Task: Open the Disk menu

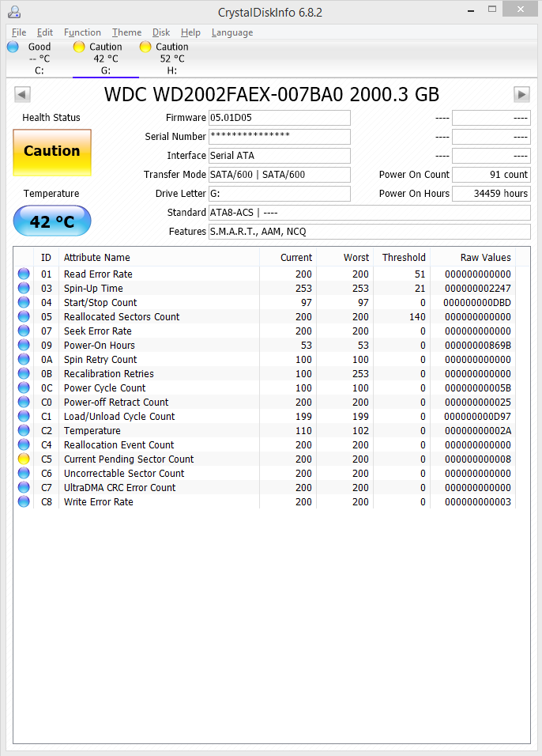Action: coord(161,32)
